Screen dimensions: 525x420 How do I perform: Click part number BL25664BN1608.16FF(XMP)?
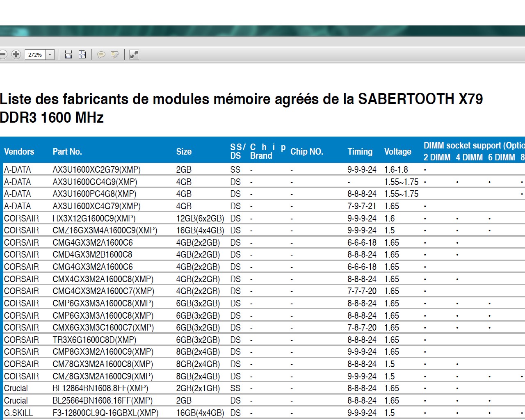(103, 400)
